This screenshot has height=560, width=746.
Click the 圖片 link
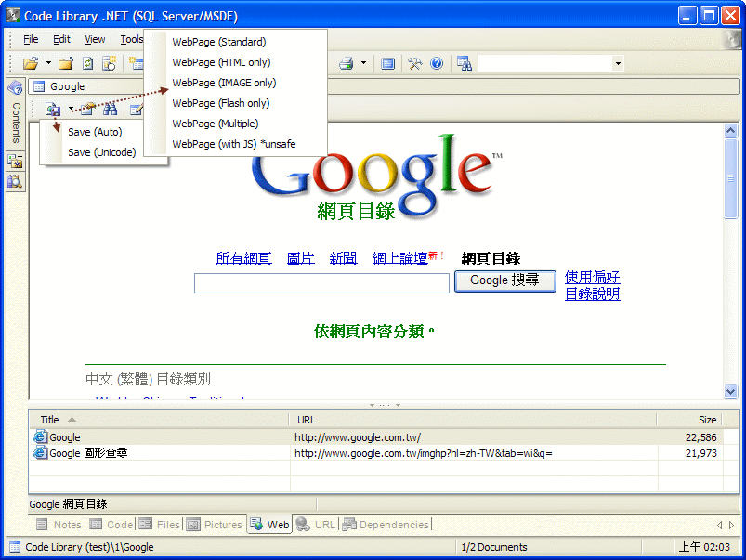(x=301, y=258)
